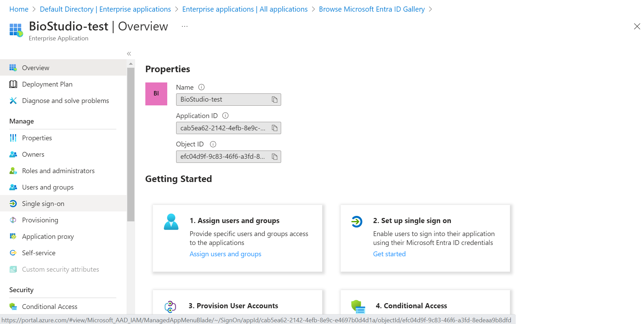644x324 pixels.
Task: Click the Assign users and groups link
Action: (225, 254)
